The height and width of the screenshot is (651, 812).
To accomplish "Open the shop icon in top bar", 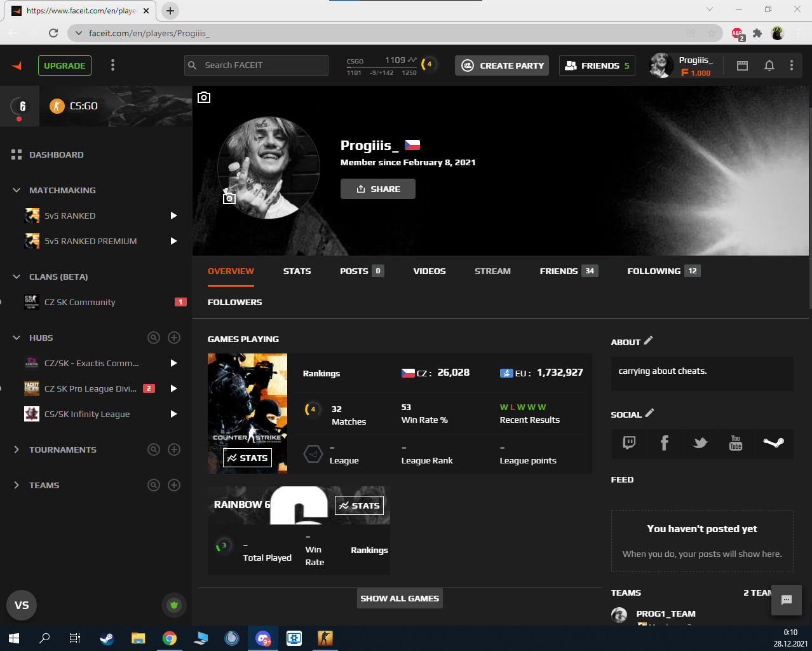I will tap(742, 65).
